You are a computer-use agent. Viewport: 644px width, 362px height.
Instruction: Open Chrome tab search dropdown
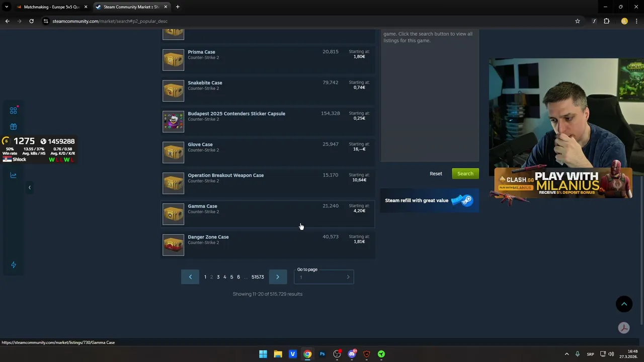[x=6, y=7]
